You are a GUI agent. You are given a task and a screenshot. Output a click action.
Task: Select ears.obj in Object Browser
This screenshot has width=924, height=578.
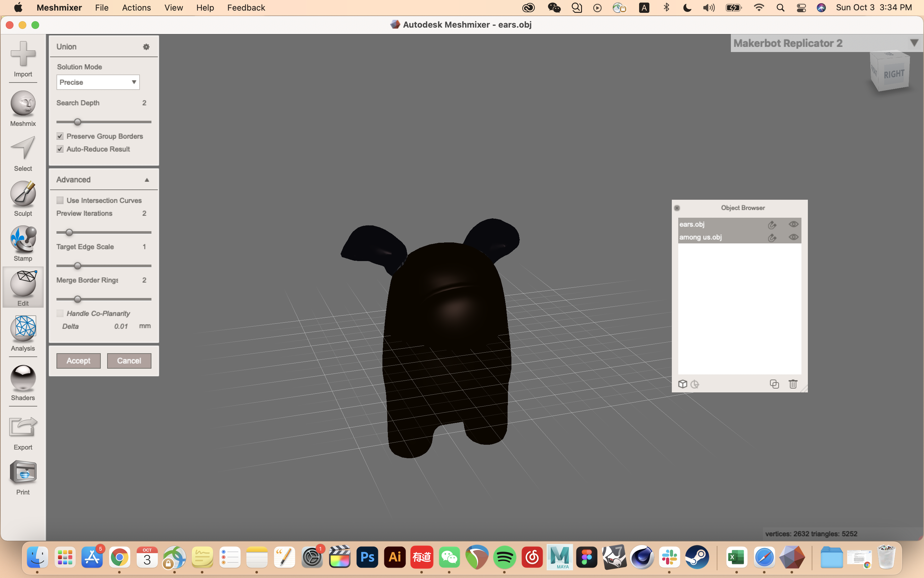(740, 224)
